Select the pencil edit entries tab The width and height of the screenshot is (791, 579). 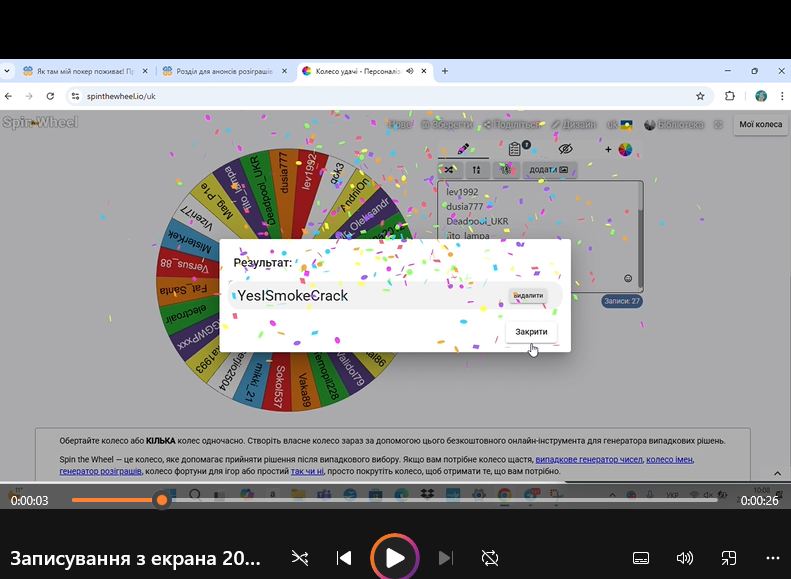[x=463, y=149]
